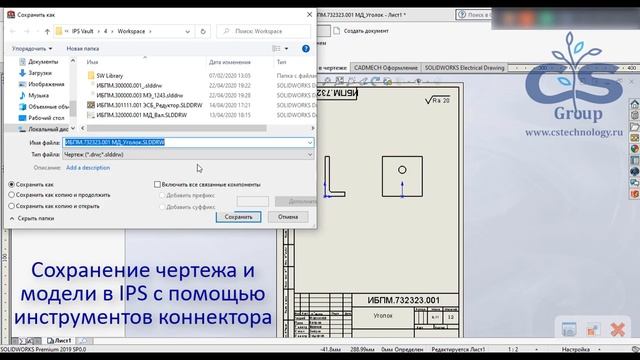Open the forum chat bubbles icon in task pane
640x360 pixels.
click(x=635, y=182)
